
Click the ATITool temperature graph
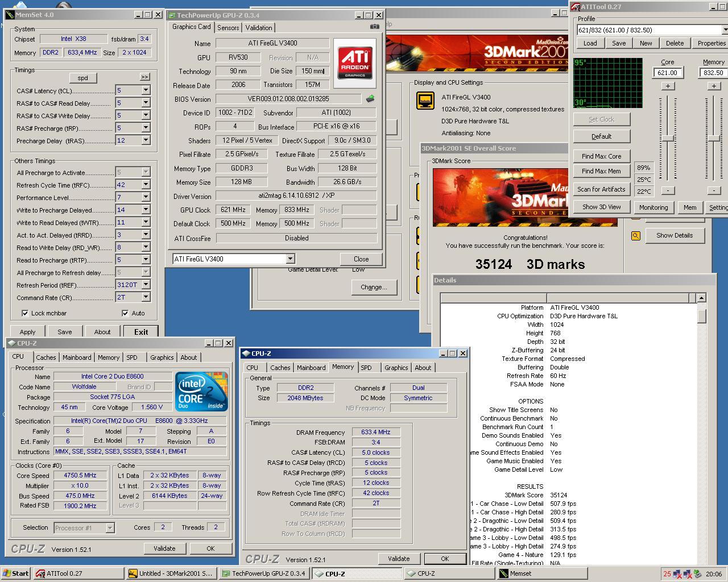[x=607, y=82]
